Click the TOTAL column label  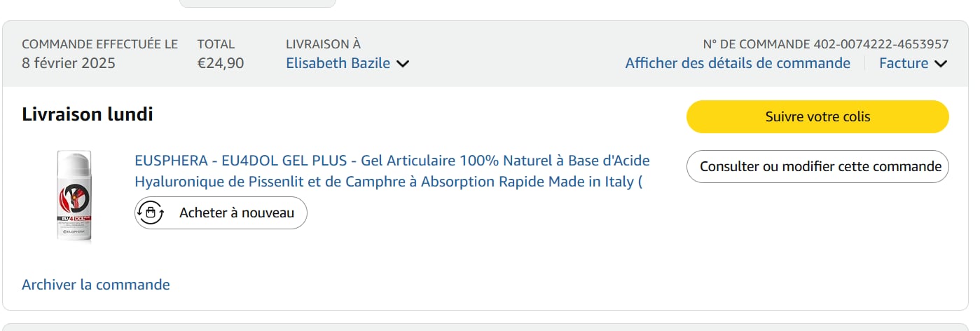click(216, 44)
